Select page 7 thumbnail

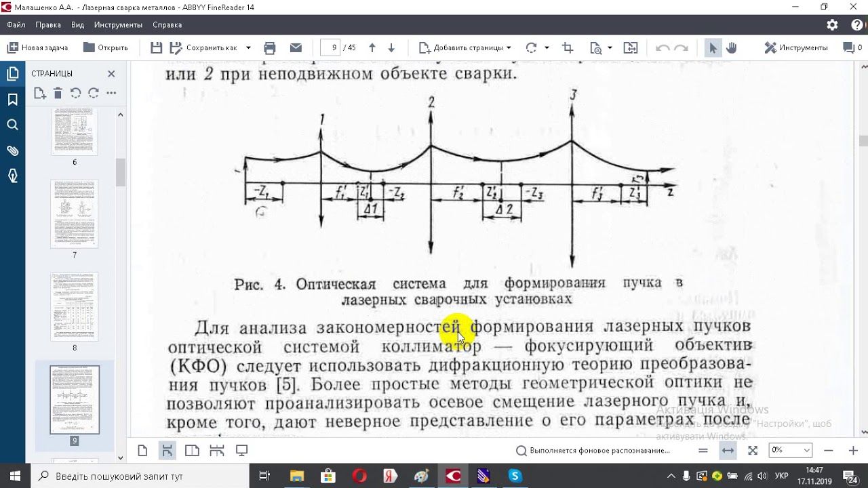(x=75, y=214)
